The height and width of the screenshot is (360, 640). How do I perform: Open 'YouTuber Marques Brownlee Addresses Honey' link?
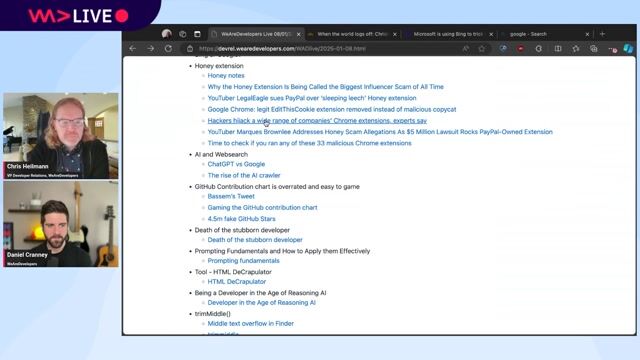[x=380, y=132]
